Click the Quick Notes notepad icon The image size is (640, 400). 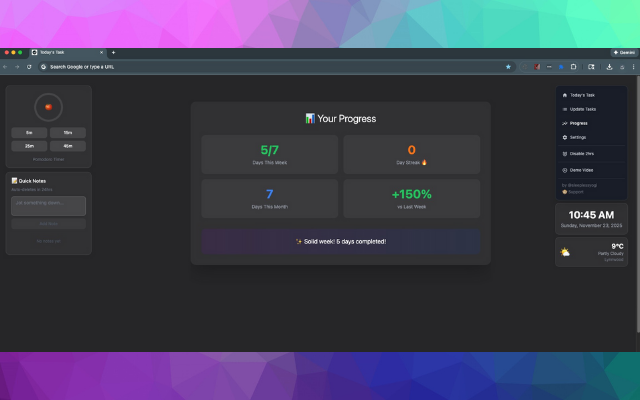tap(14, 181)
